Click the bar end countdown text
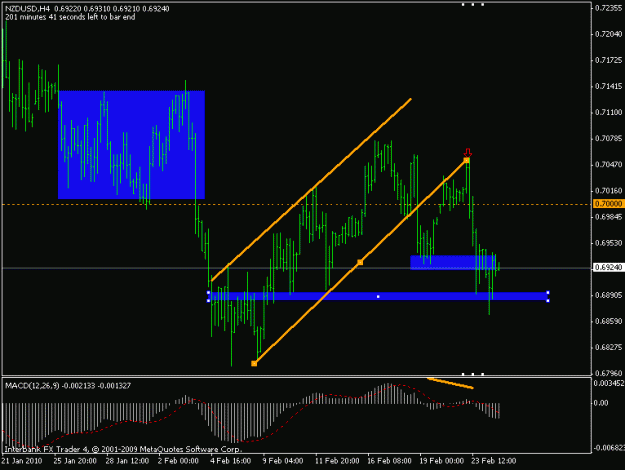Viewport: 625px width, 470px height. coord(70,17)
